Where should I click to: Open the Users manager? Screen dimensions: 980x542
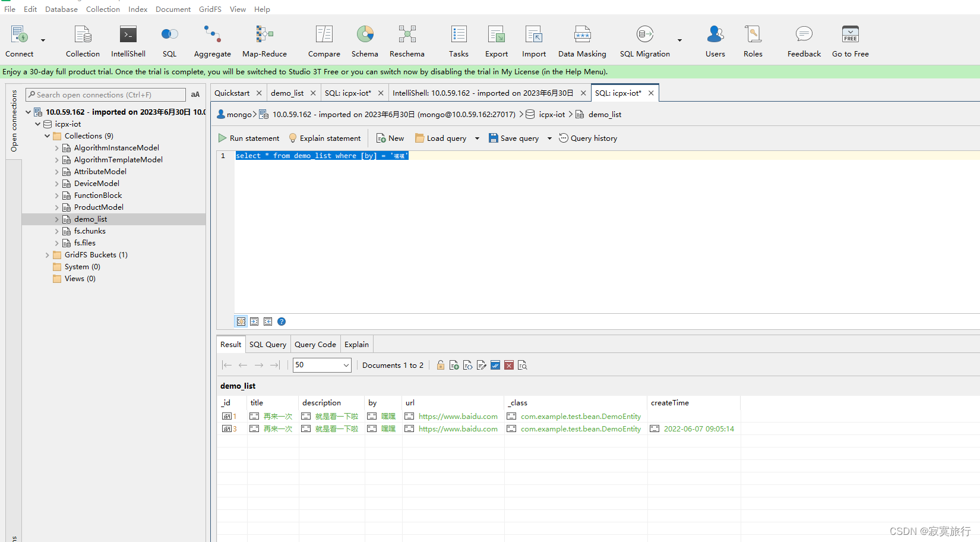pyautogui.click(x=715, y=40)
